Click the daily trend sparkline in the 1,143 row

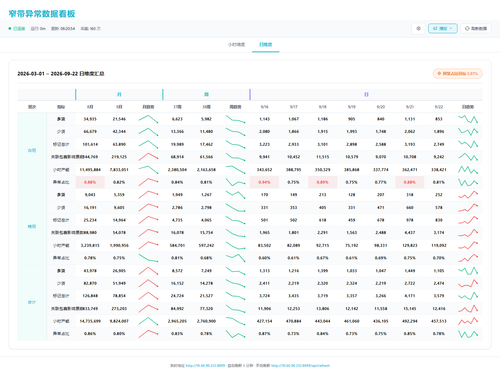(x=468, y=119)
